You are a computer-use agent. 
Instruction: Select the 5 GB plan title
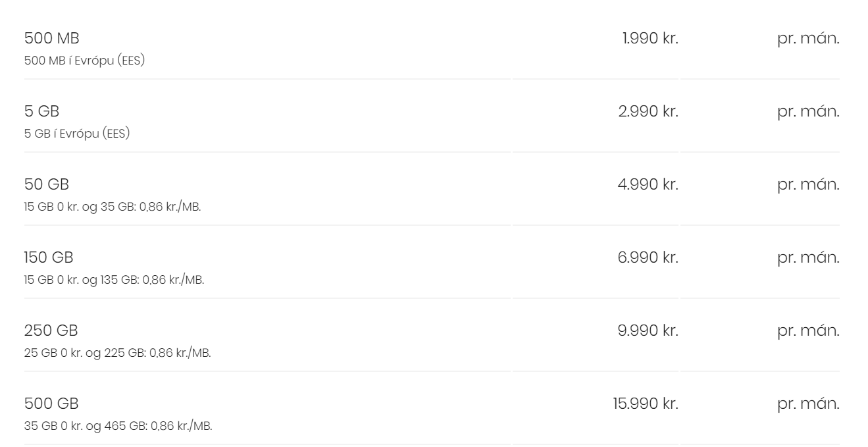pyautogui.click(x=41, y=111)
